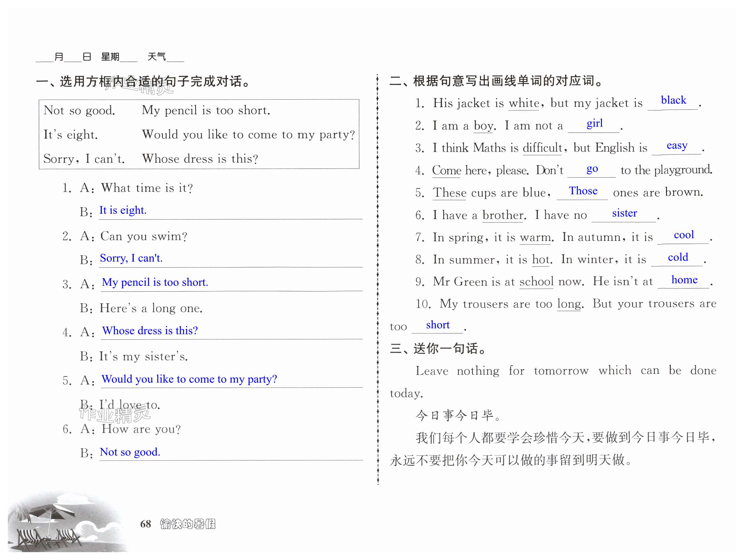744x560 pixels.
Task: Click the underlined word 'difficult'
Action: 542,148
